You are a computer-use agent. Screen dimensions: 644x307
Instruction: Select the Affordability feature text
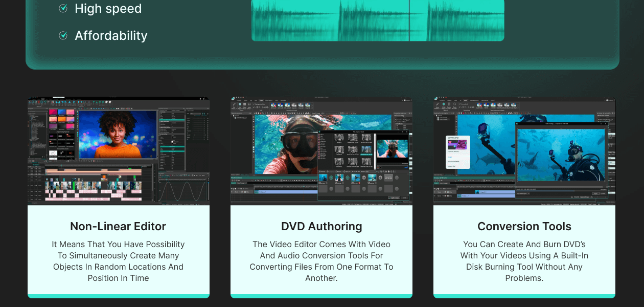point(111,35)
